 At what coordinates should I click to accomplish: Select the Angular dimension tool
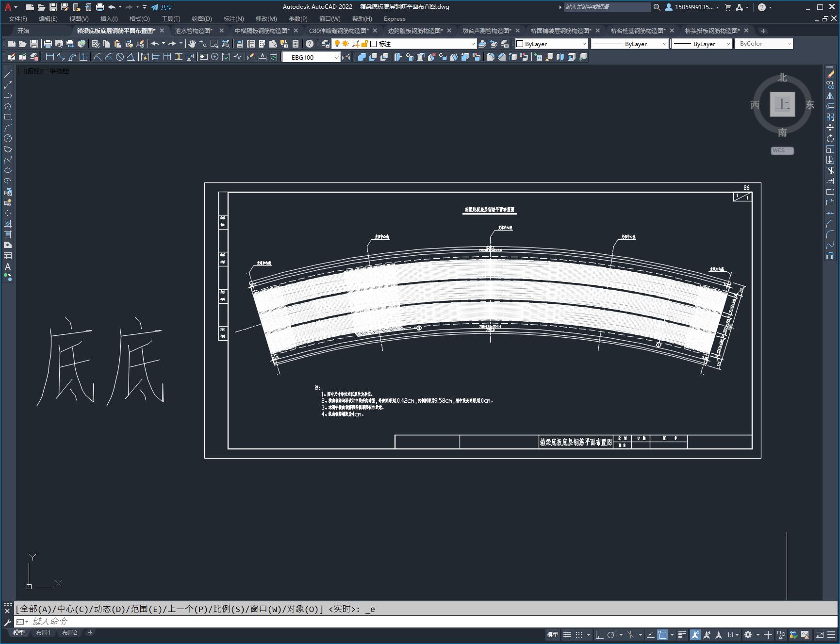(x=131, y=57)
